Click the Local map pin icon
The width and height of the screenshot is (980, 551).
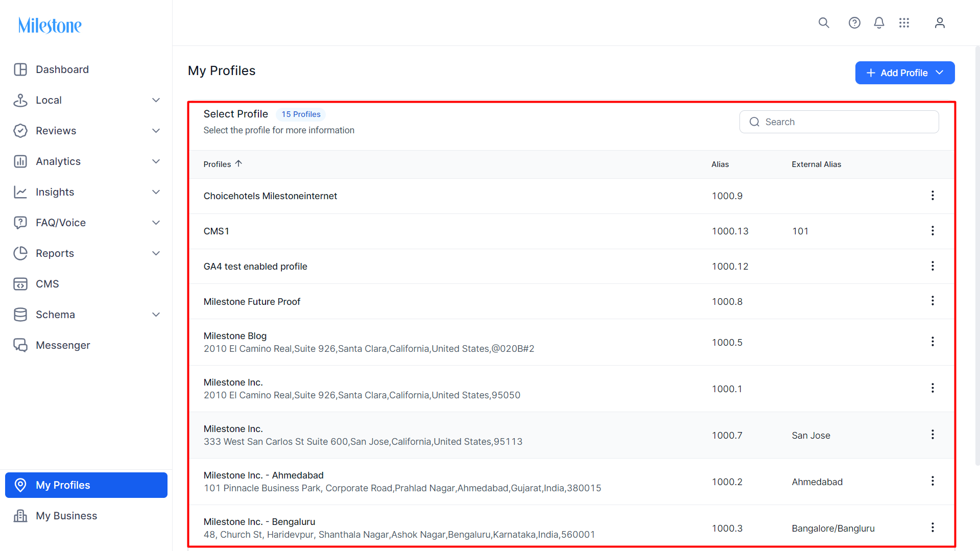click(20, 100)
